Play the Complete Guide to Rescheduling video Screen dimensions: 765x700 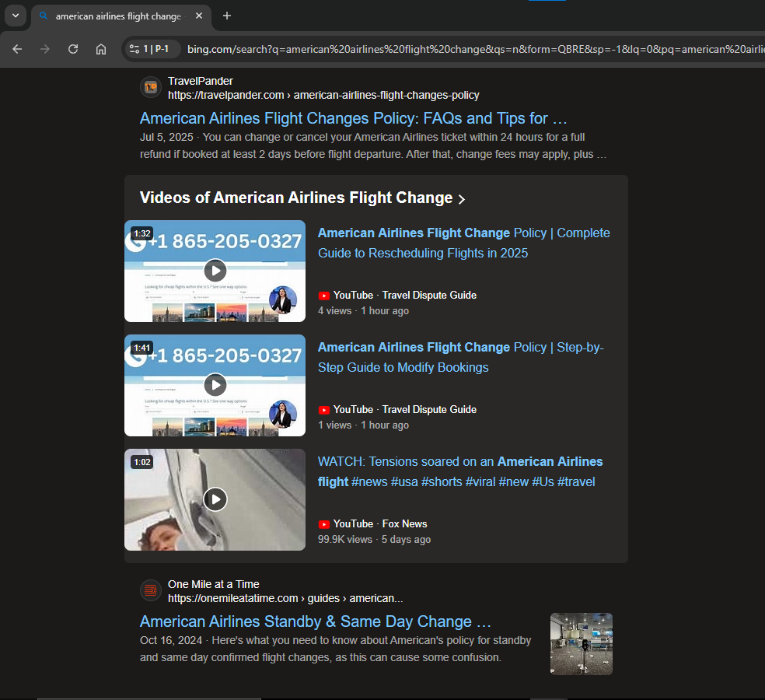215,271
